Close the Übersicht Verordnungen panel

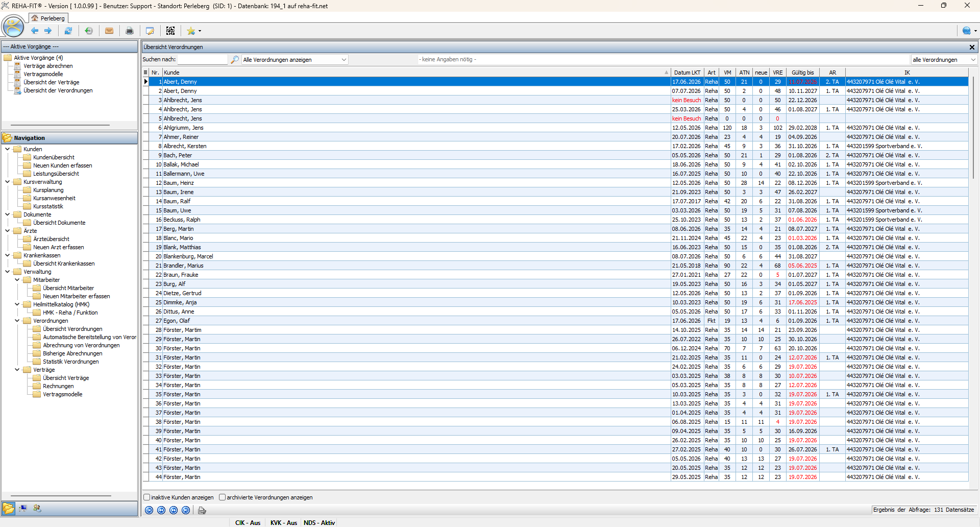pyautogui.click(x=972, y=47)
